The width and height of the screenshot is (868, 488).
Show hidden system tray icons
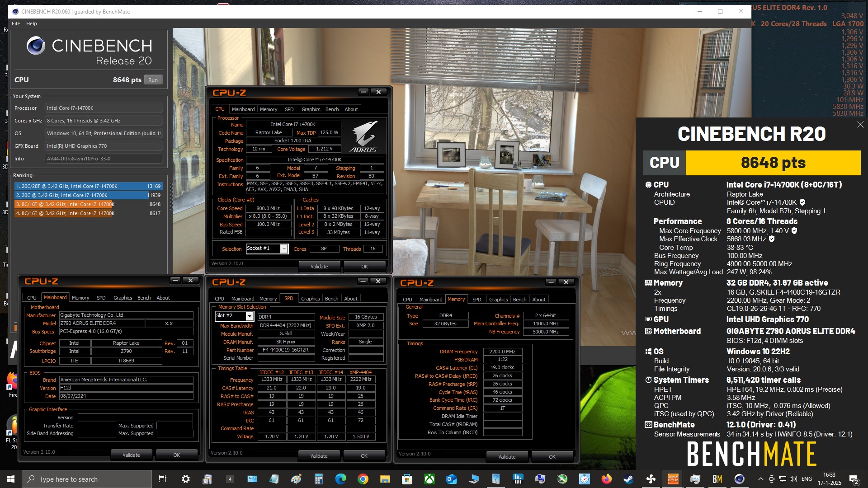click(760, 479)
